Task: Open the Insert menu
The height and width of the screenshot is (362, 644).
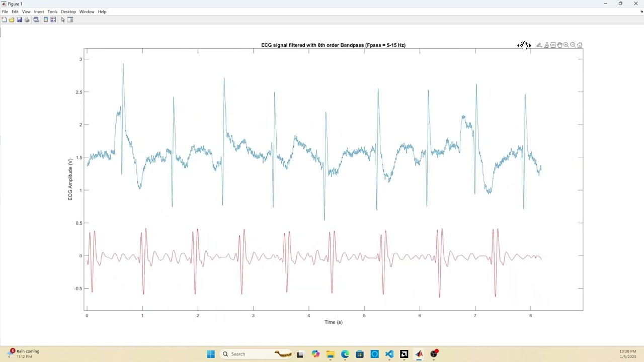Action: pyautogui.click(x=39, y=12)
